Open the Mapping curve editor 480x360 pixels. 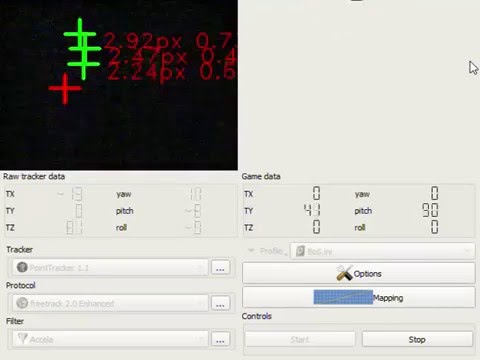point(359,297)
